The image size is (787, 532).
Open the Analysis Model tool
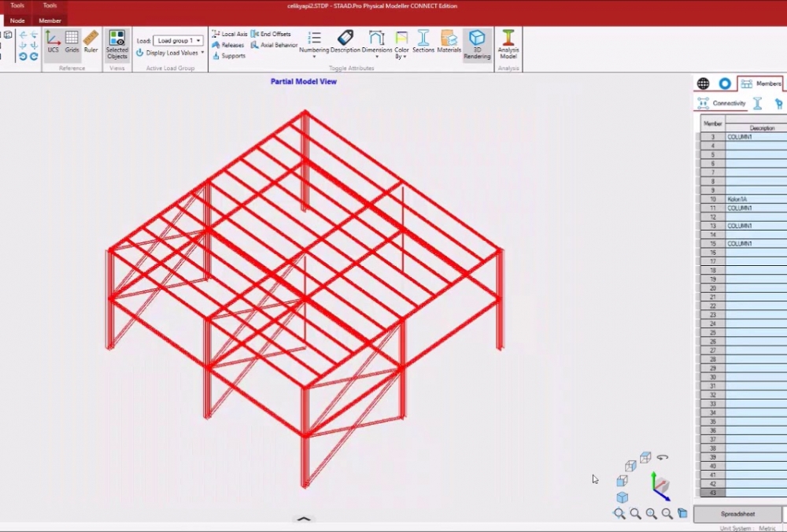coord(508,45)
